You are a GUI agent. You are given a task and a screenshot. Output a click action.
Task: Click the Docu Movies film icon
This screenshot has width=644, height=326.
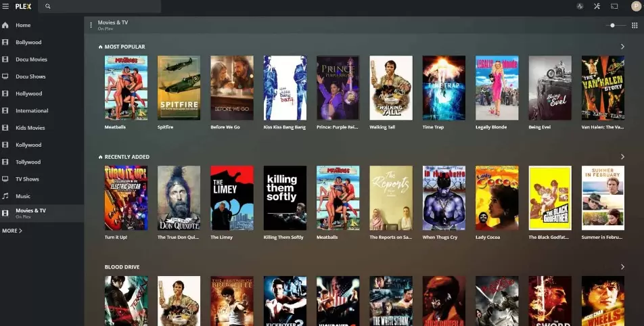click(x=5, y=59)
